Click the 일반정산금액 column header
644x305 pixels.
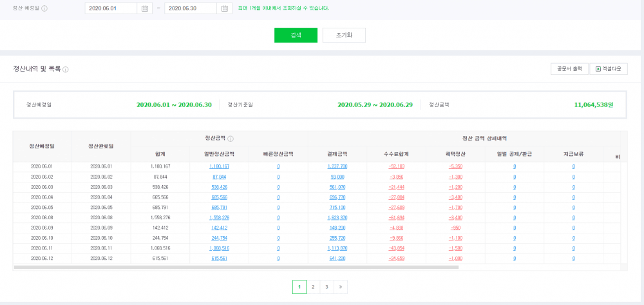click(x=220, y=155)
